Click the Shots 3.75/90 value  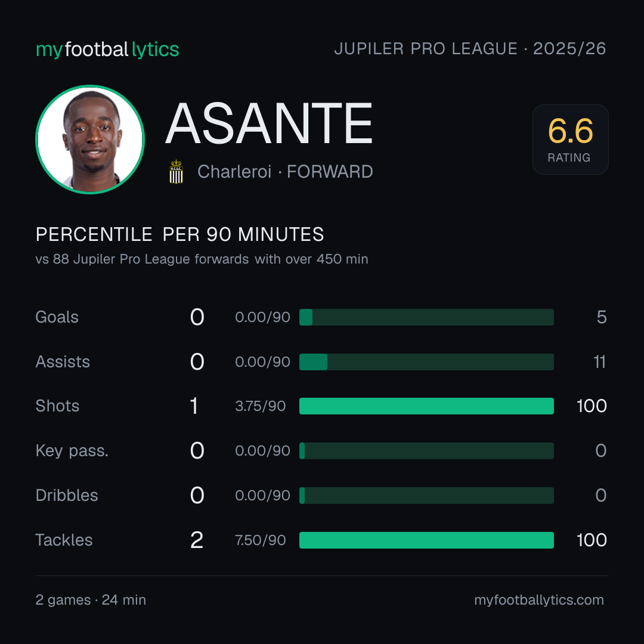[261, 406]
